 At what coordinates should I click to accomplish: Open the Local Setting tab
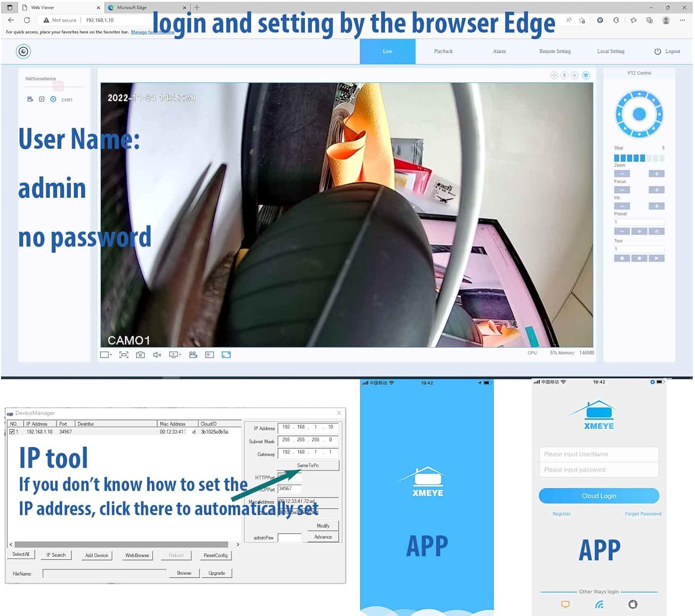coord(611,51)
